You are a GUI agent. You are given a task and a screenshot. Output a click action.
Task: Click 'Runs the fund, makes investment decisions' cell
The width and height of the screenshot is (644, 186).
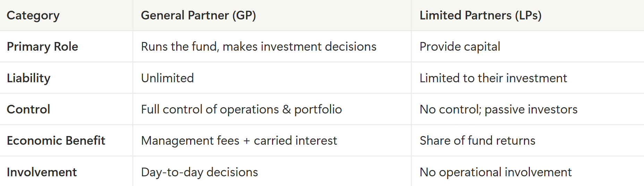click(259, 47)
